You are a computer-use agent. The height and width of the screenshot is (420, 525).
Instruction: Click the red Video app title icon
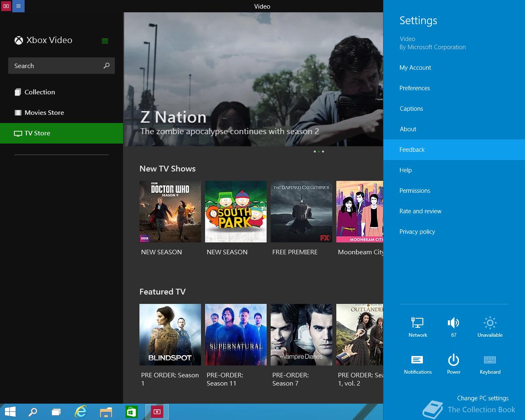(6, 6)
